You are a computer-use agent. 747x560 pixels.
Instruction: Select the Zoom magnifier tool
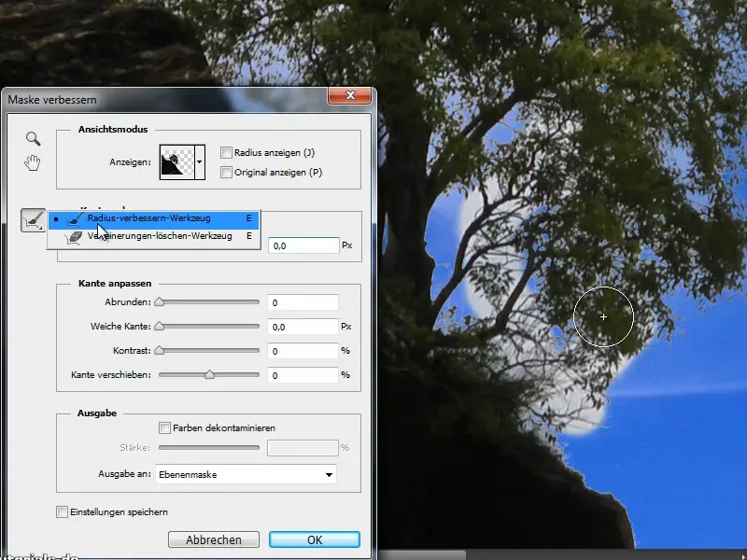tap(33, 138)
